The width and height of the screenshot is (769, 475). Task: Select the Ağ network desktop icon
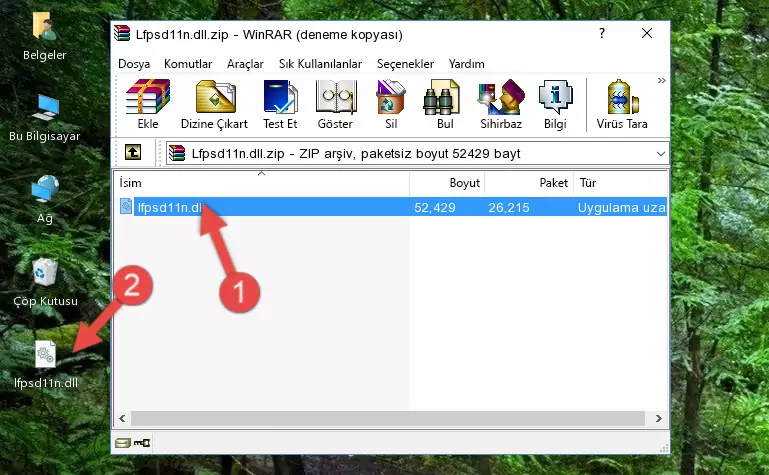(45, 200)
